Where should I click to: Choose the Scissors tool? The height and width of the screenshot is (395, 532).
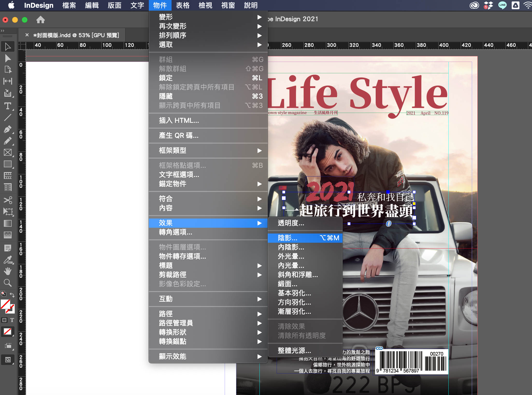click(x=8, y=200)
